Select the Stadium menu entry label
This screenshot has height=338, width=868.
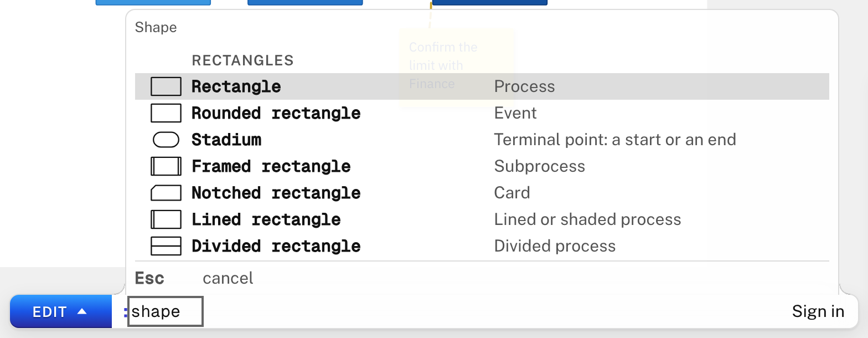point(226,140)
